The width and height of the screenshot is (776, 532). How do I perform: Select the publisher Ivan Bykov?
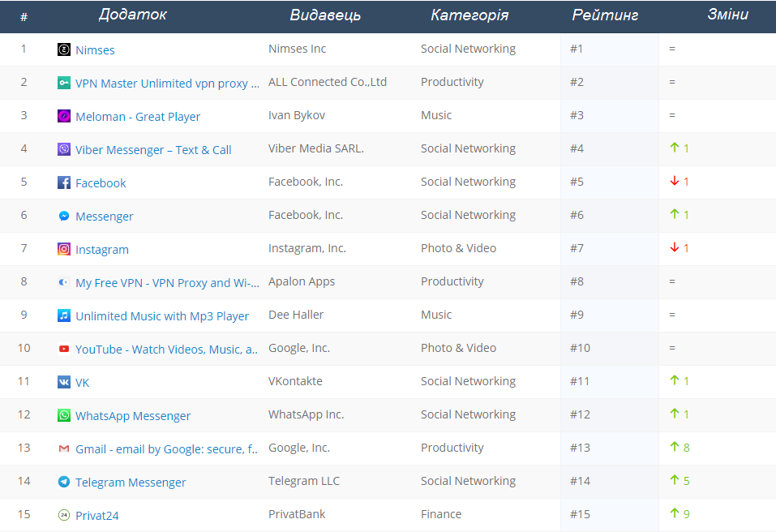click(x=297, y=115)
